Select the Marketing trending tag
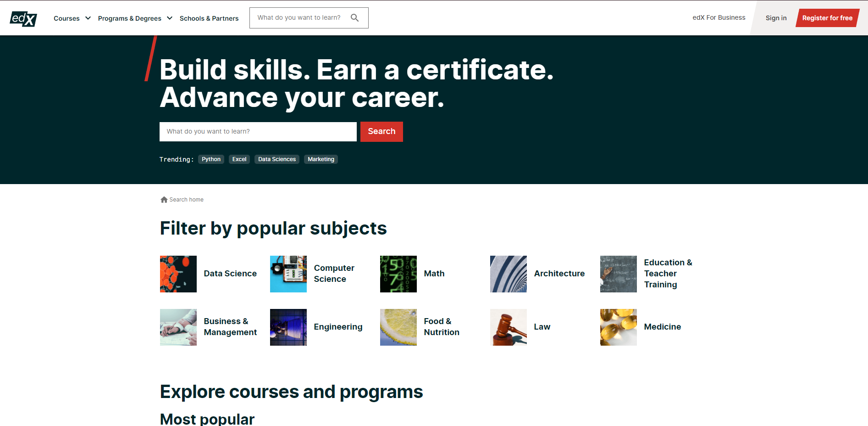This screenshot has height=426, width=868. tap(321, 159)
